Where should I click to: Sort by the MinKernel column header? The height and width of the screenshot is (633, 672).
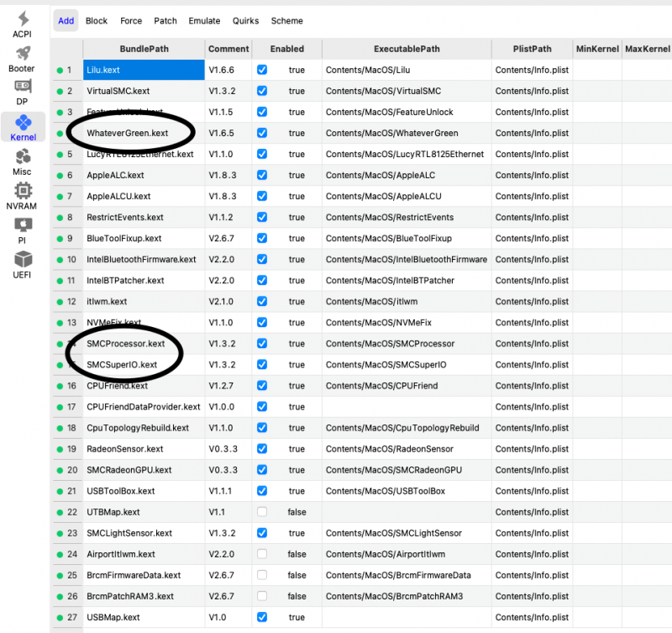(597, 49)
